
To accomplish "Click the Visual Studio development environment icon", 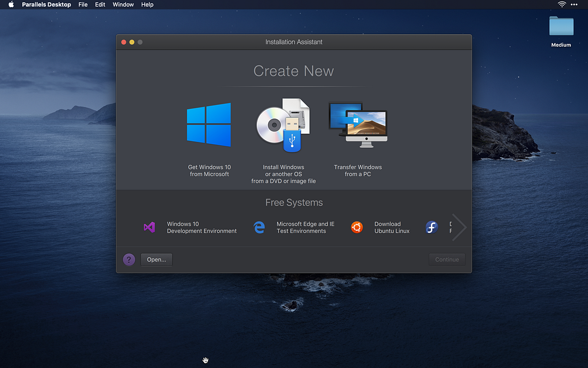I will click(x=149, y=227).
